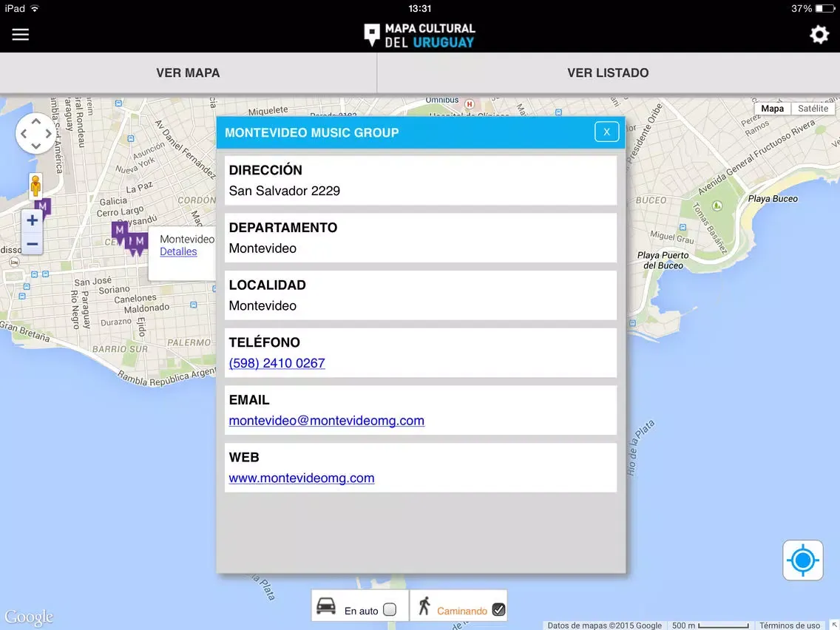Screen dimensions: 840x630
Task: Switch to the VER LISTADO tab
Action: tap(608, 73)
